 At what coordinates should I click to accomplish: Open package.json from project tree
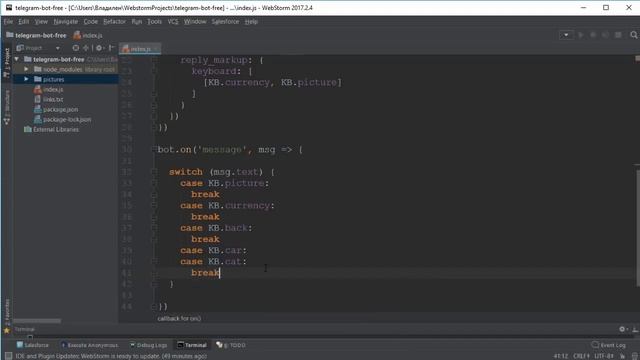(x=60, y=109)
